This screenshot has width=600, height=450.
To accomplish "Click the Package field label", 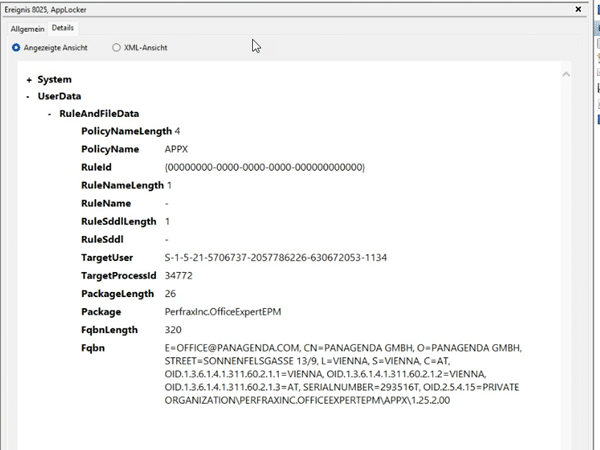I will pyautogui.click(x=101, y=312).
